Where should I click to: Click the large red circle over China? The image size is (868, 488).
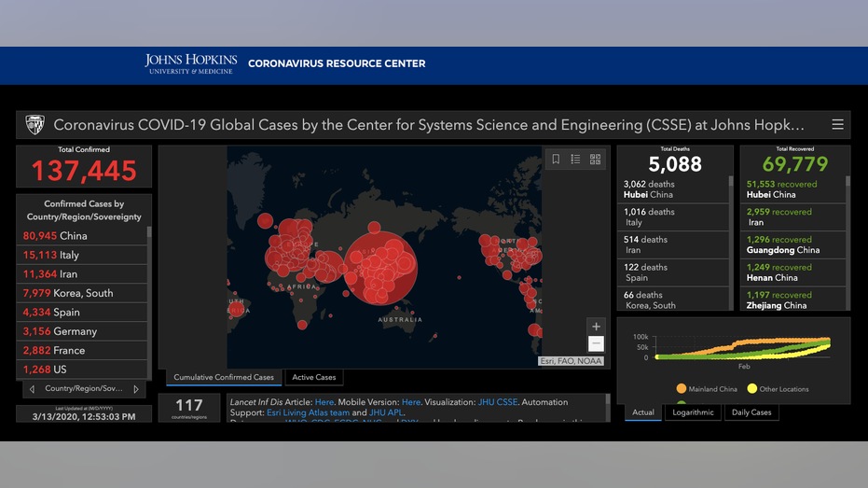(380, 268)
